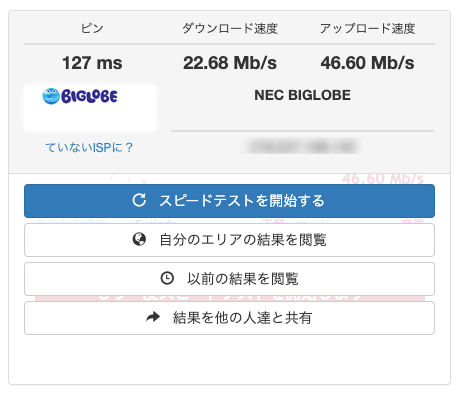The width and height of the screenshot is (457, 394).
Task: Click the アップロード速度 column header
Action: (367, 28)
